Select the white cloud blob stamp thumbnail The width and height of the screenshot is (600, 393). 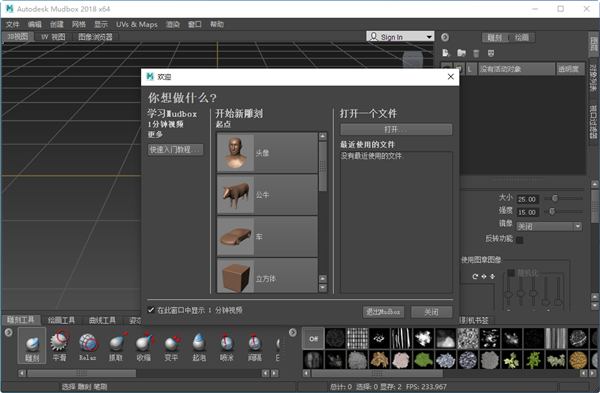pyautogui.click(x=424, y=339)
